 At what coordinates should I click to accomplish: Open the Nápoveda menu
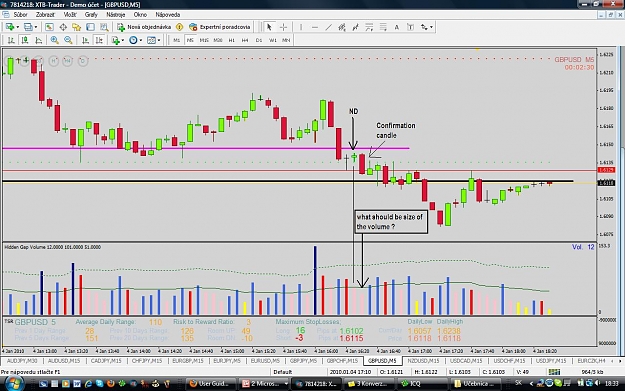click(x=168, y=15)
